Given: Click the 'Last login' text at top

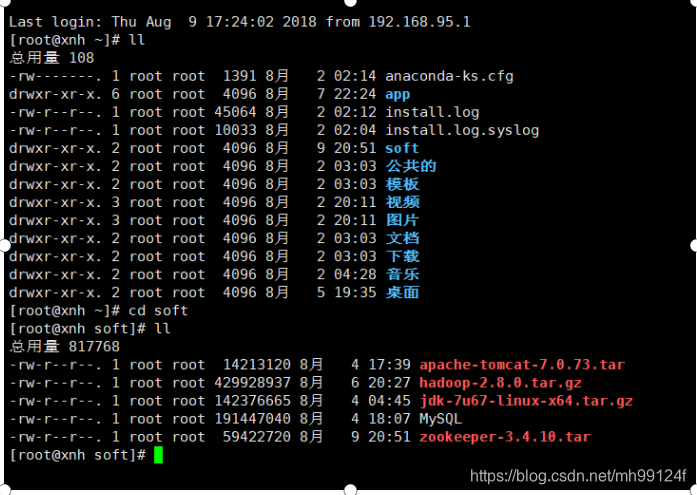Looking at the screenshot, I should coord(52,22).
